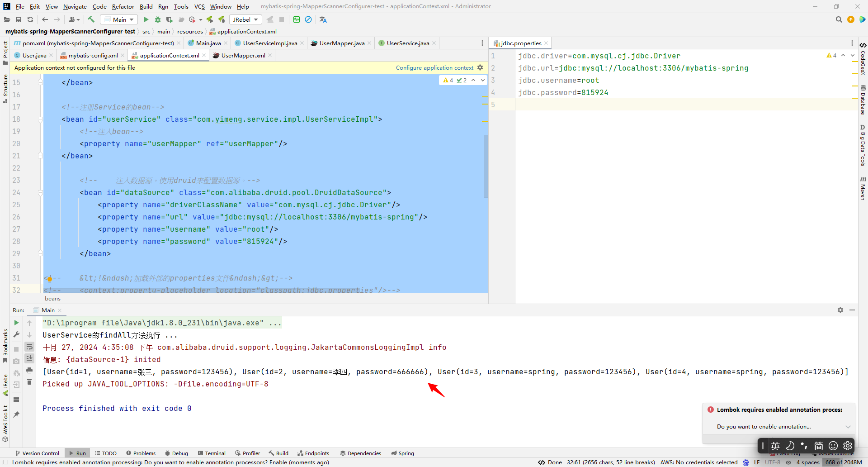
Task: Save all with the floppy disk icon
Action: click(x=19, y=19)
